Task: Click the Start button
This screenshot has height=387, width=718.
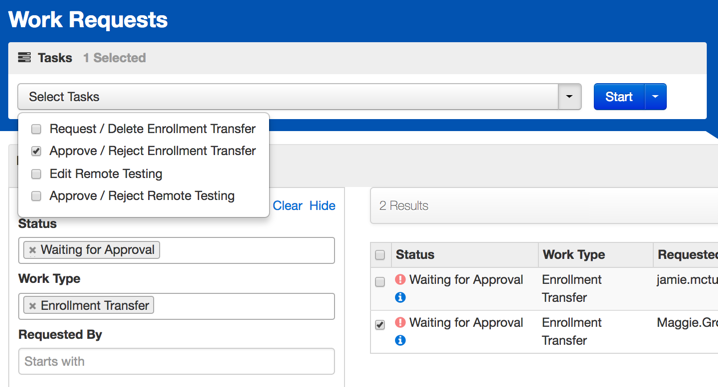Action: click(619, 97)
